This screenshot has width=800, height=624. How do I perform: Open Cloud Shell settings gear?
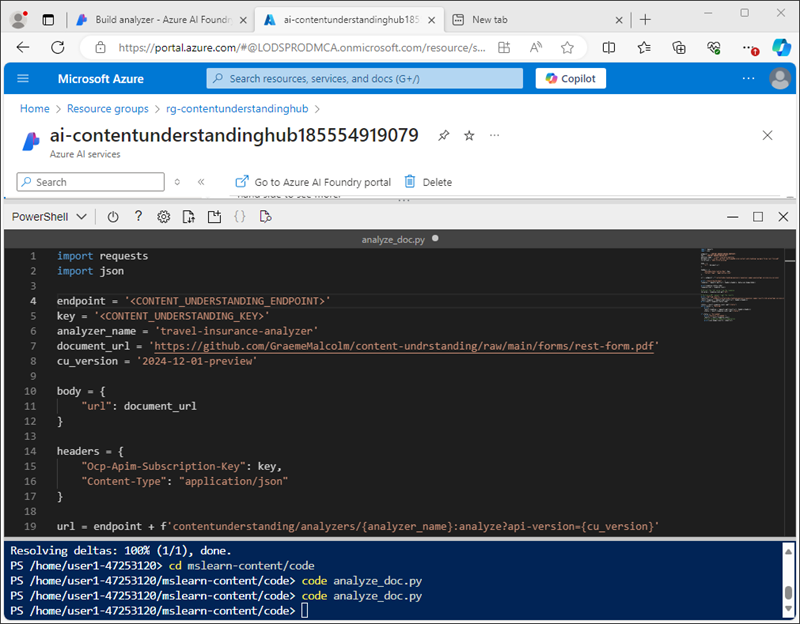(x=163, y=217)
